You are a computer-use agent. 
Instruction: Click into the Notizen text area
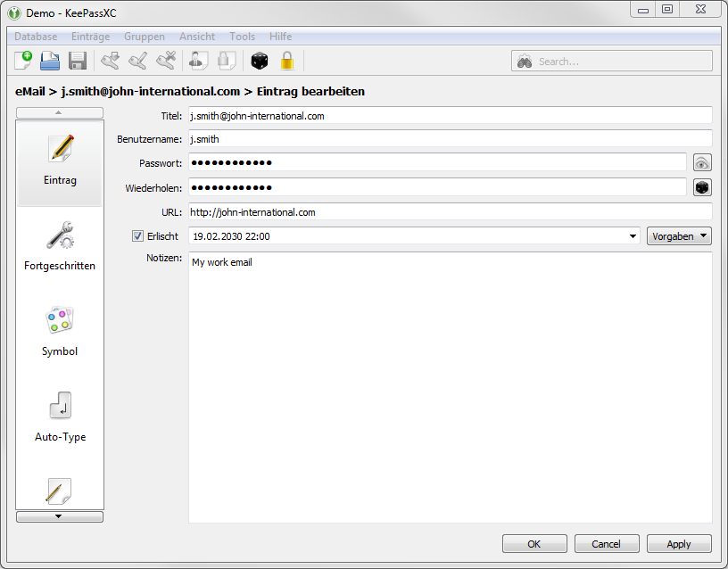coord(450,388)
